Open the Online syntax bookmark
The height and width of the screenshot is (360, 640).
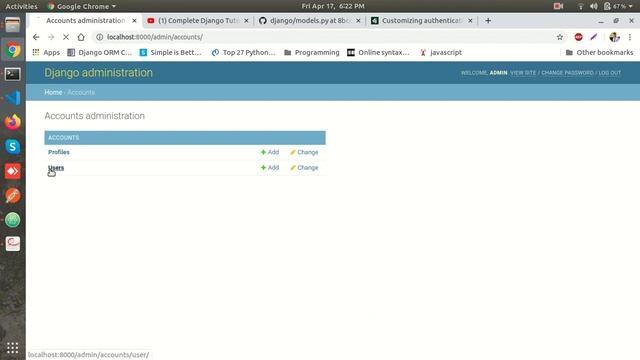click(x=378, y=52)
